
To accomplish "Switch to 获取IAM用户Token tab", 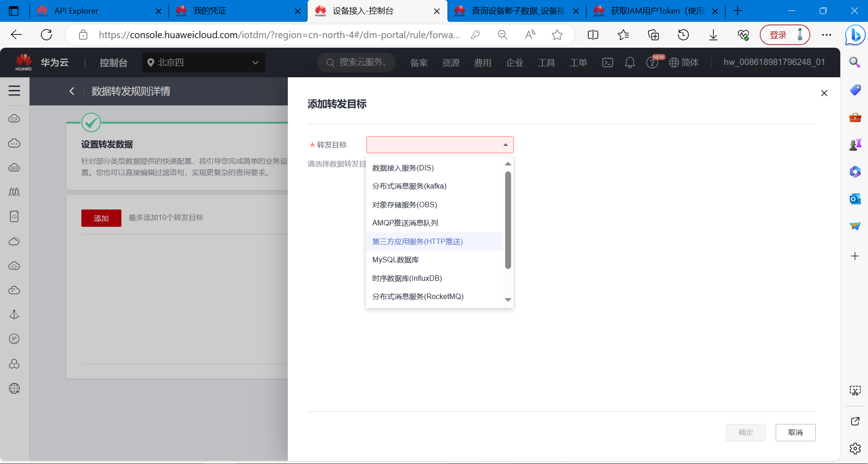I will pyautogui.click(x=657, y=11).
